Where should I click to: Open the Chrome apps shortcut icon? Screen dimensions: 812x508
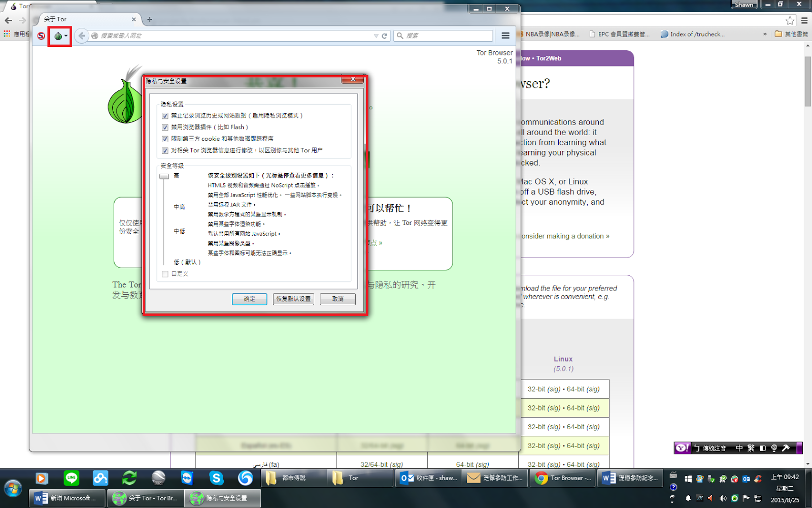coord(7,34)
